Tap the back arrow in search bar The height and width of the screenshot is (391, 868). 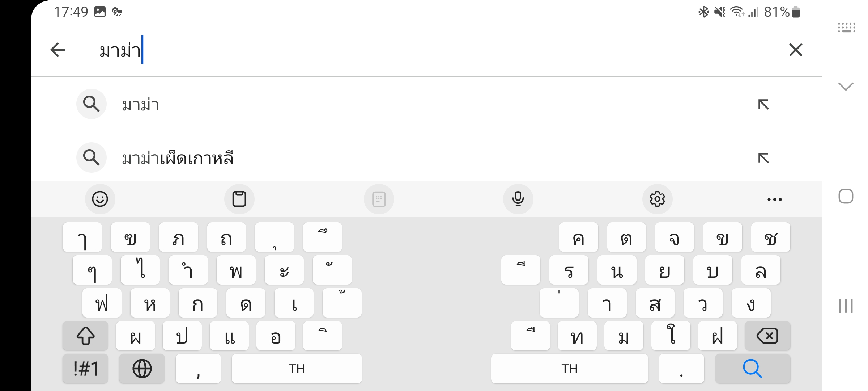(58, 50)
